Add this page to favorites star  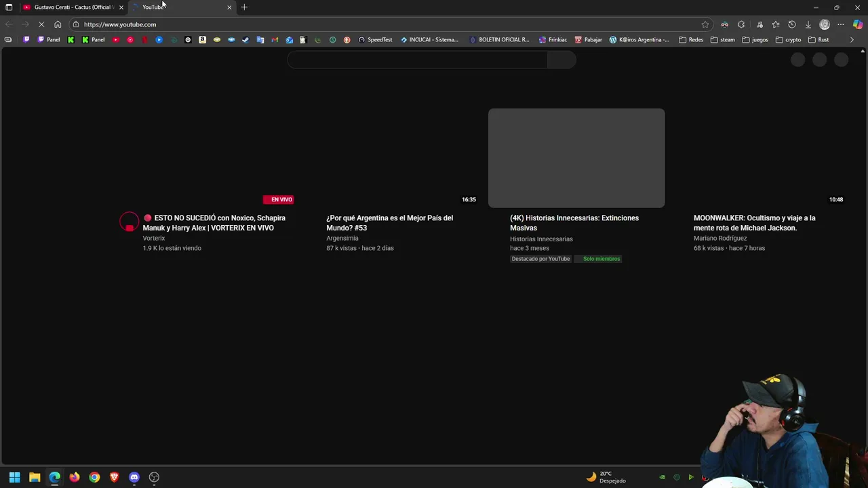click(705, 24)
